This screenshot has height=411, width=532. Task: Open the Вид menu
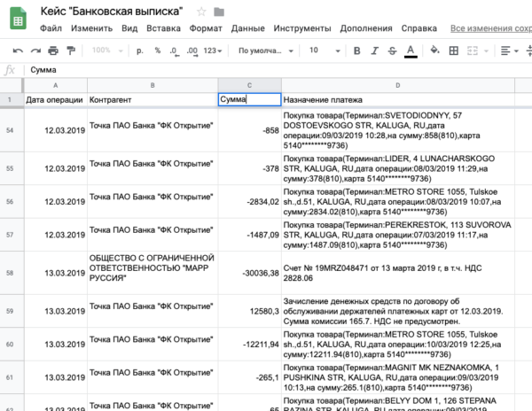coord(129,28)
